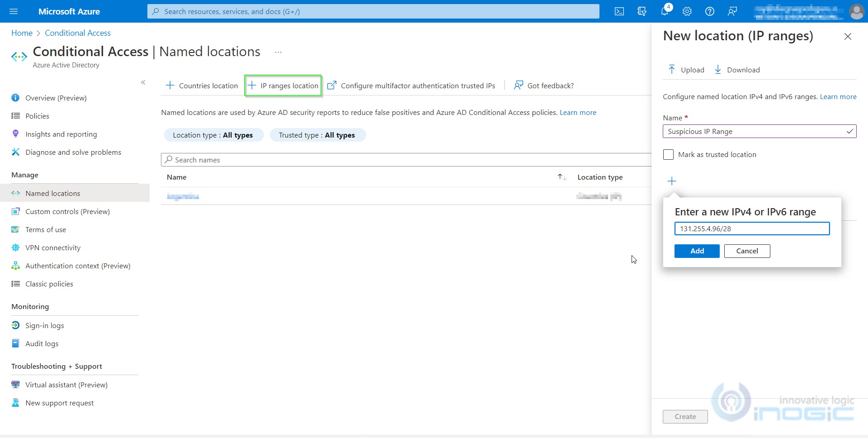The image size is (868, 438).
Task: Follow the Home breadcrumb link
Action: 22,33
